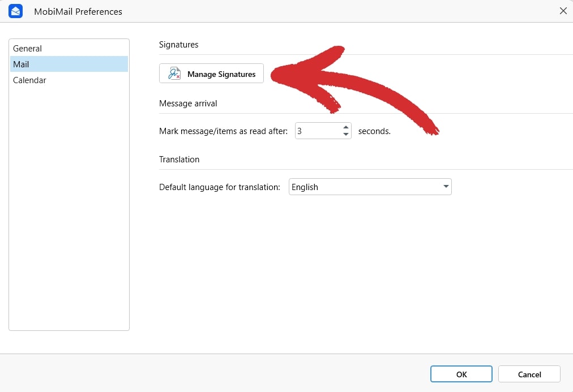Click the down arrow to decrease seconds

click(345, 134)
